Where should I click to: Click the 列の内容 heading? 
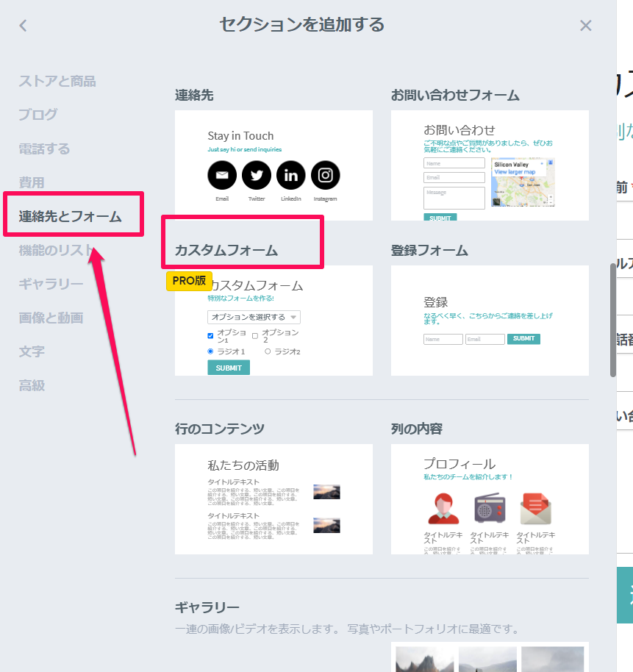(416, 429)
